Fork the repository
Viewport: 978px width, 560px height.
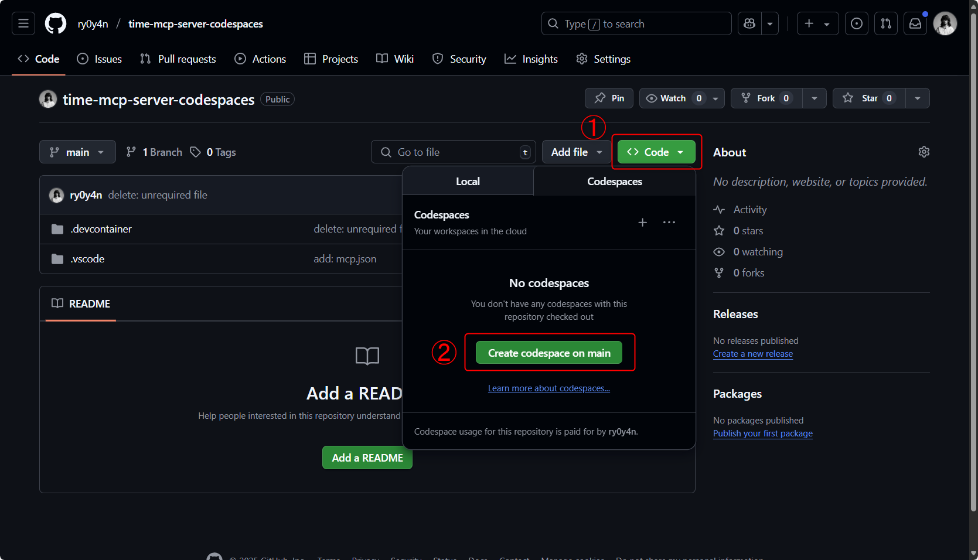coord(766,98)
